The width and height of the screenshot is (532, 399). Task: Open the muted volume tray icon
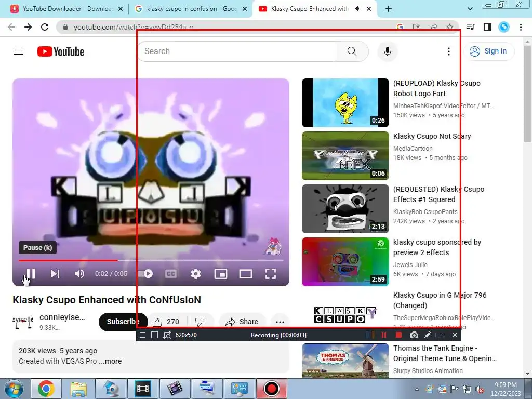480,389
